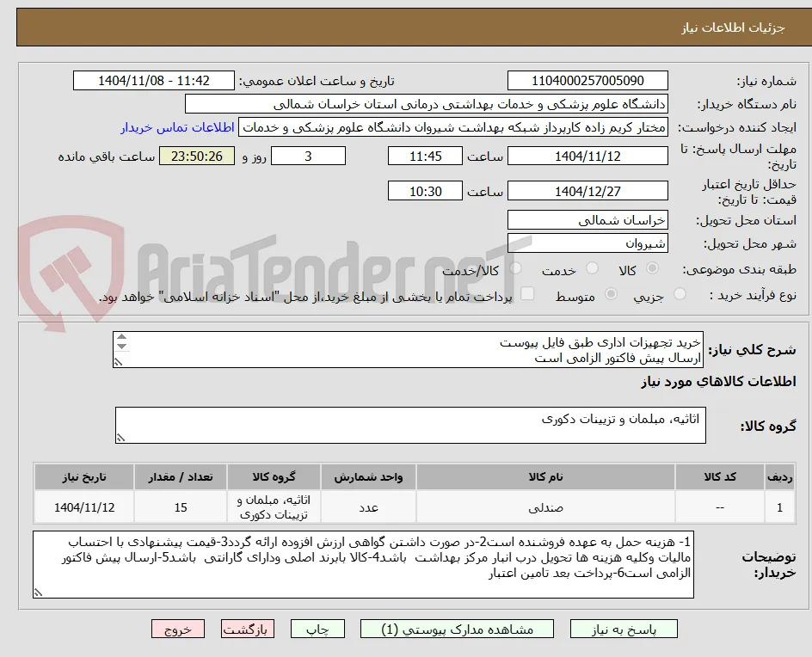The height and width of the screenshot is (657, 812).
Task: Click the صندلی item name cell
Action: pos(546,507)
